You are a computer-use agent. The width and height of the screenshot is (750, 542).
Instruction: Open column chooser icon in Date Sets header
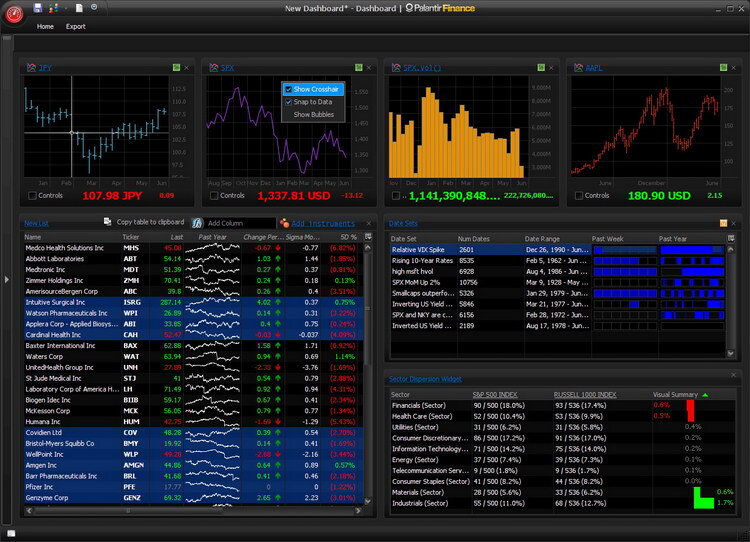click(731, 238)
